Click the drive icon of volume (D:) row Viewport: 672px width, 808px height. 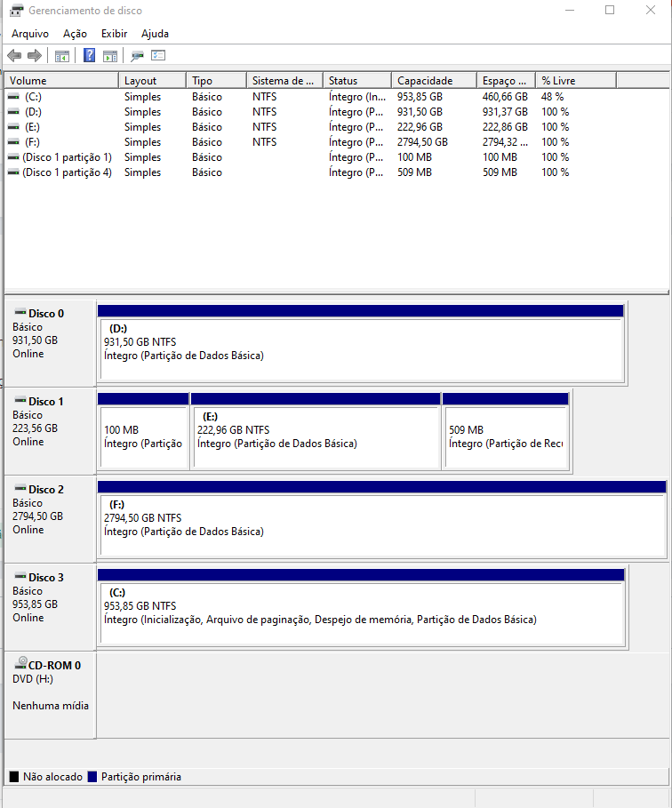(x=13, y=112)
